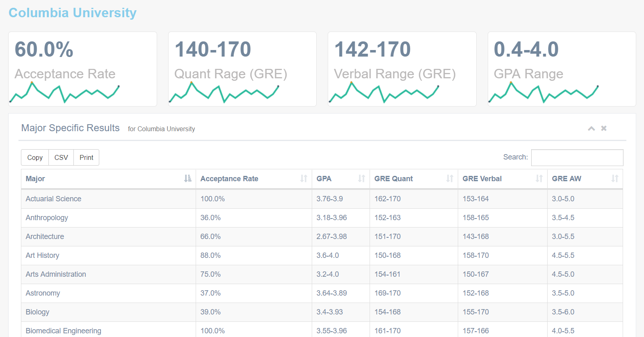Click Architecture GRE Verbal 143-168

pyautogui.click(x=475, y=237)
